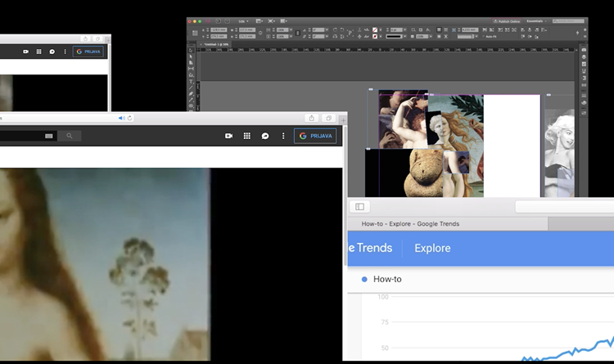Screen dimensions: 614x364
Task: Enable the Auto-Fit checkbox in InDesign control panel
Action: 484,36
